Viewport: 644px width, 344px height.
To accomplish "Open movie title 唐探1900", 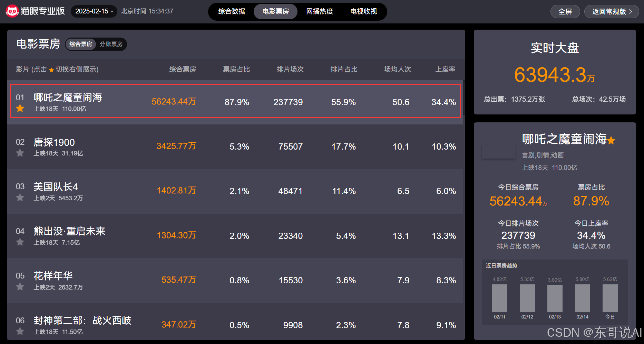I will pyautogui.click(x=54, y=142).
